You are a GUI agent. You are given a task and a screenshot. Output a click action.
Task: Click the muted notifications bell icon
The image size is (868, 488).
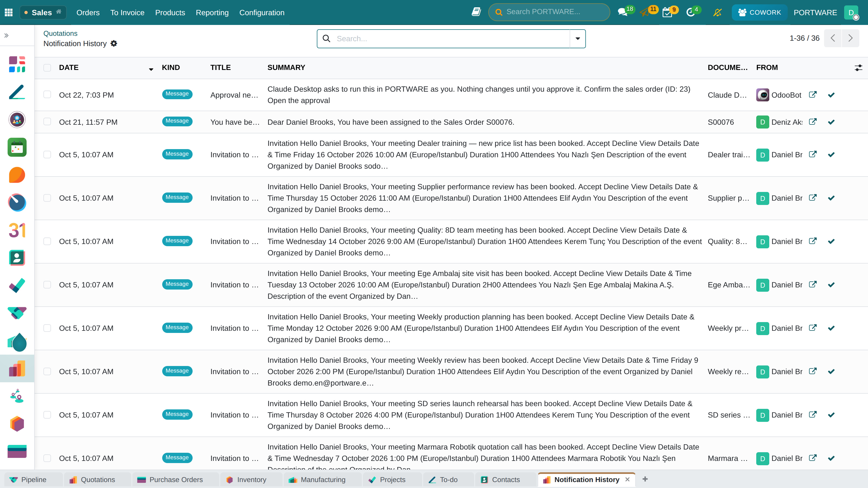[x=717, y=12]
